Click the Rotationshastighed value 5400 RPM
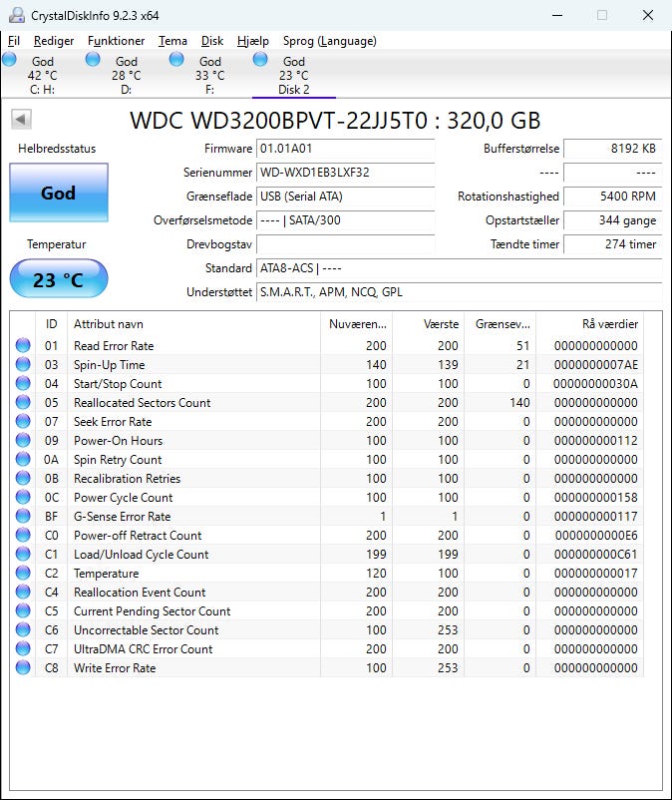 612,197
